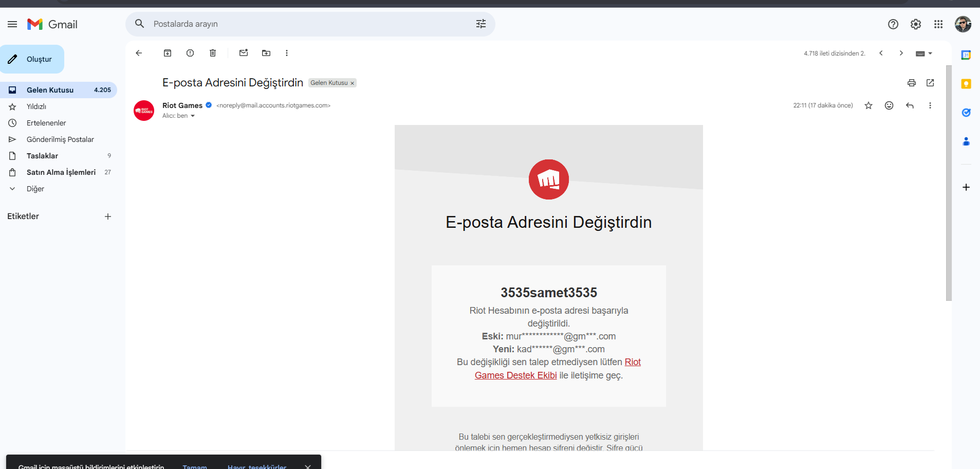Viewport: 980px width, 469px height.
Task: Mark the email as unread
Action: tap(244, 53)
